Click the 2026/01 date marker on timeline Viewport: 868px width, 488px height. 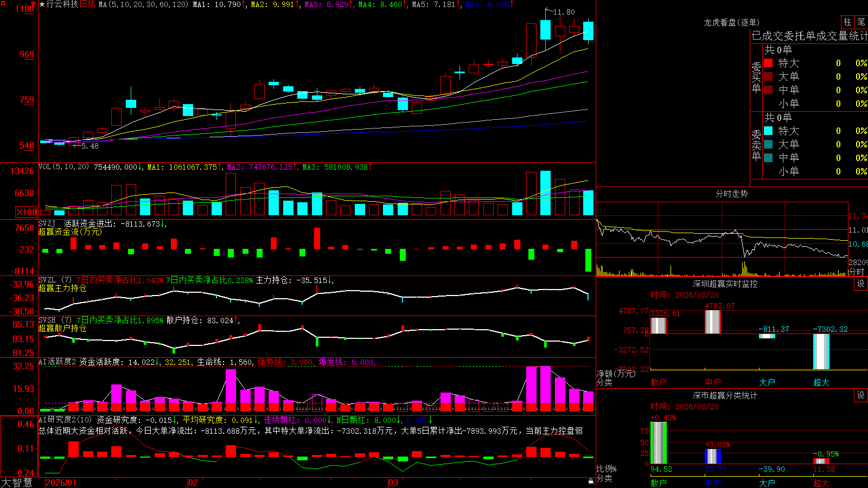(x=61, y=483)
